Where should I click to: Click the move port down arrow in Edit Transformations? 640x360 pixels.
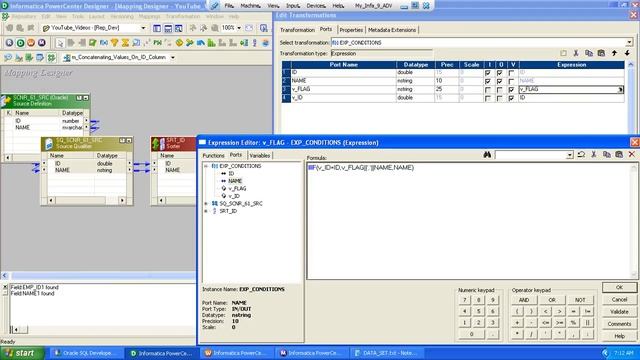[x=627, y=53]
